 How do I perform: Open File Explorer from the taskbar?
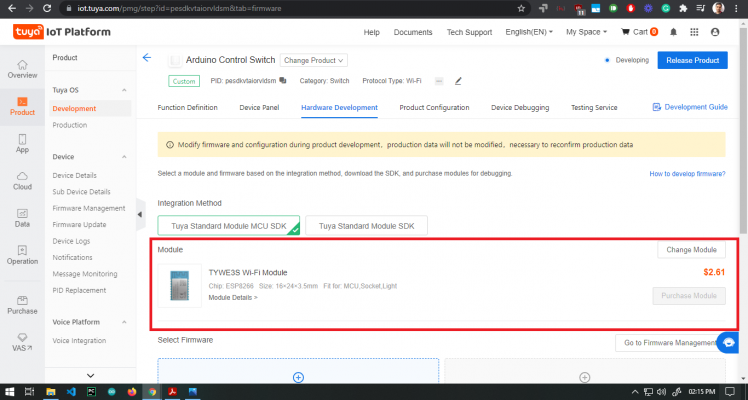(x=51, y=392)
